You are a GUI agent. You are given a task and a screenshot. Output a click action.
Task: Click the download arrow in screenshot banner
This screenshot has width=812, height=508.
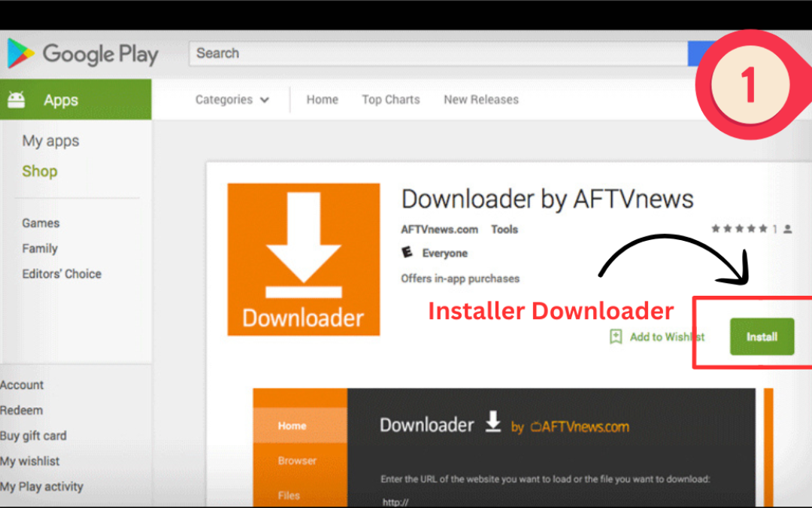click(492, 423)
